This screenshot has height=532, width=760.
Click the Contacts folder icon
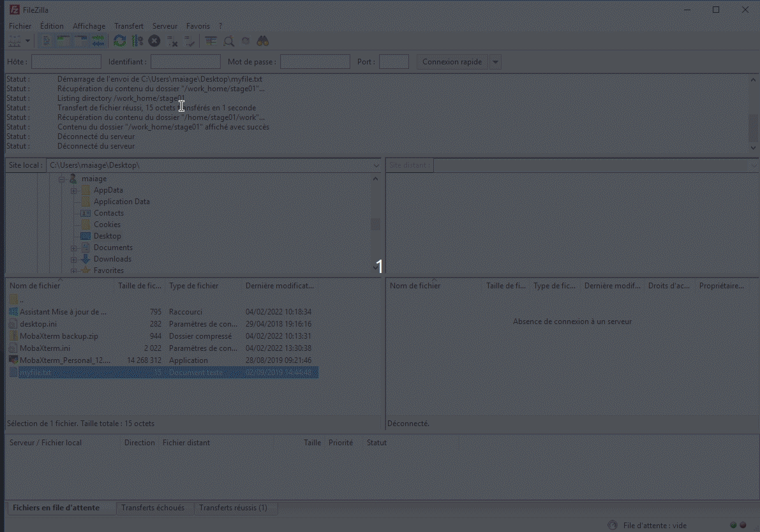tap(86, 213)
